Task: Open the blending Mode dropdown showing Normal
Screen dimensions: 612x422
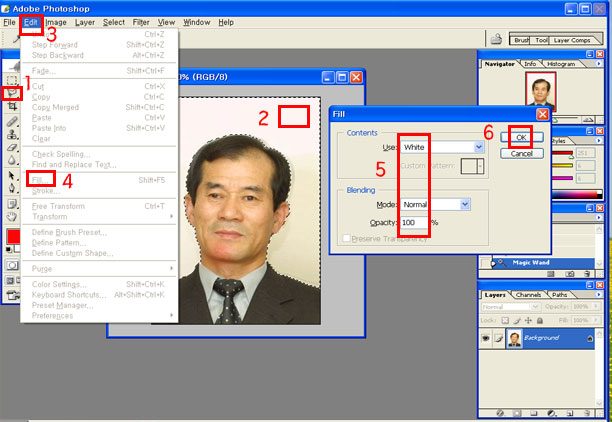Action: pos(435,204)
